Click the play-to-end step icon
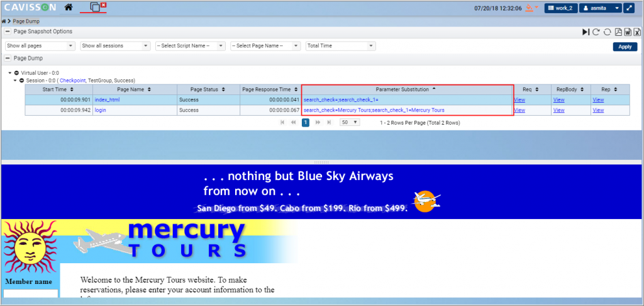 pos(586,32)
